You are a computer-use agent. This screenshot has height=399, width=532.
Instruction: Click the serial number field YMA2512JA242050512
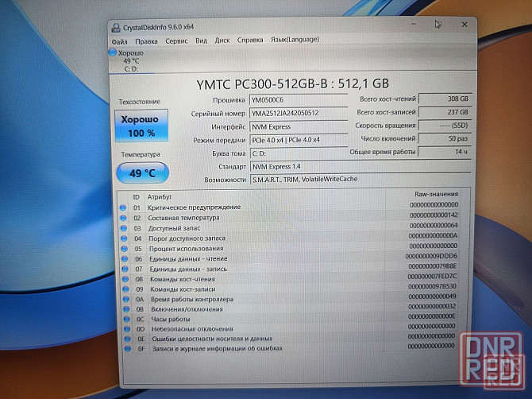click(299, 113)
